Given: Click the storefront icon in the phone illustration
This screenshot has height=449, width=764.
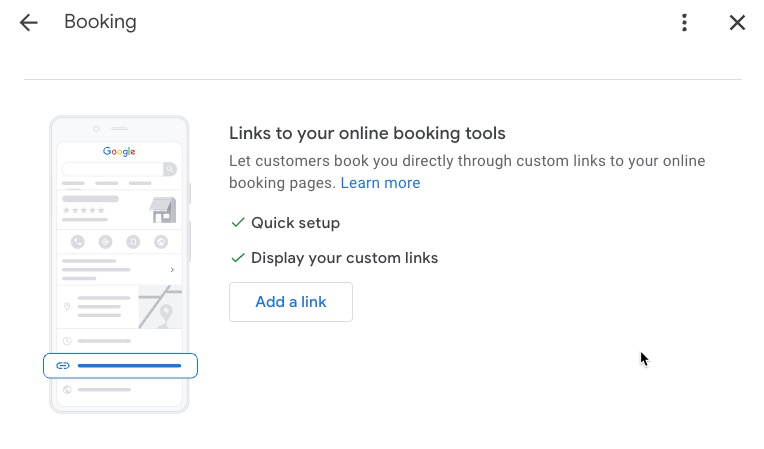Looking at the screenshot, I should [x=163, y=210].
